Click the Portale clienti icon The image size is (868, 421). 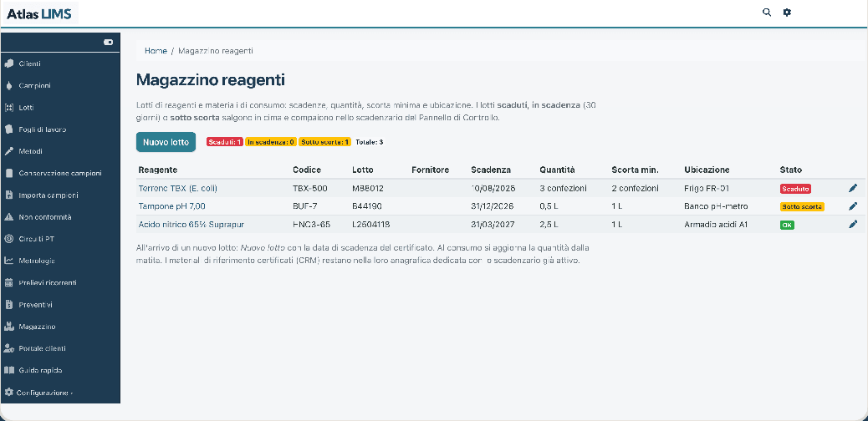click(9, 348)
